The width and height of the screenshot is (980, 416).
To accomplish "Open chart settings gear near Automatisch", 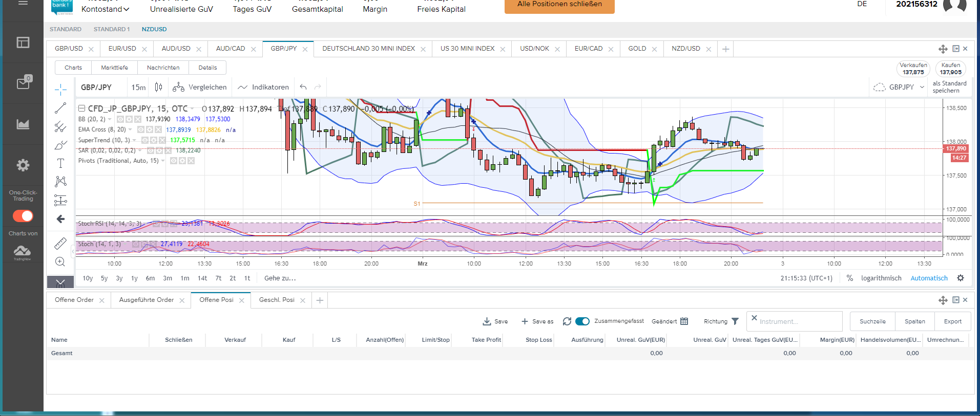I will [x=961, y=278].
